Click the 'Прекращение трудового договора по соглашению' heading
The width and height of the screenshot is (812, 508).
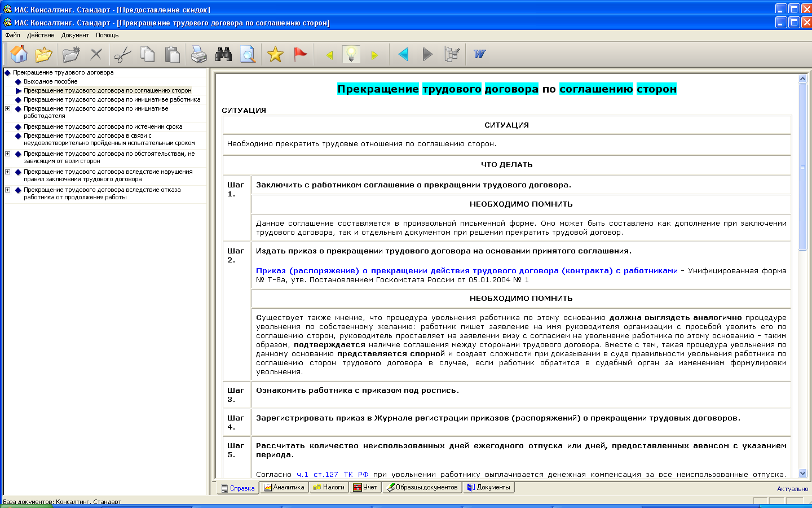pyautogui.click(x=506, y=89)
